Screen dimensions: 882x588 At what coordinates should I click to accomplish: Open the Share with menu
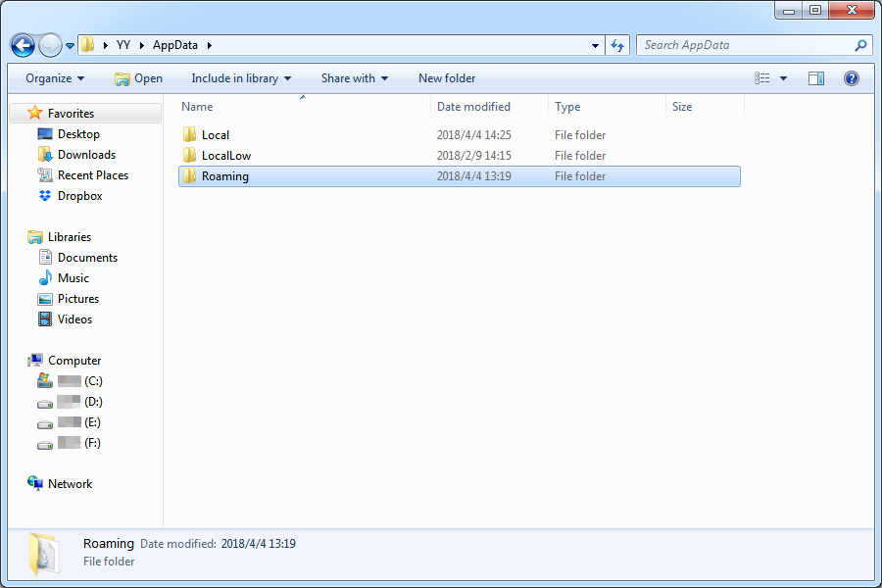click(355, 78)
